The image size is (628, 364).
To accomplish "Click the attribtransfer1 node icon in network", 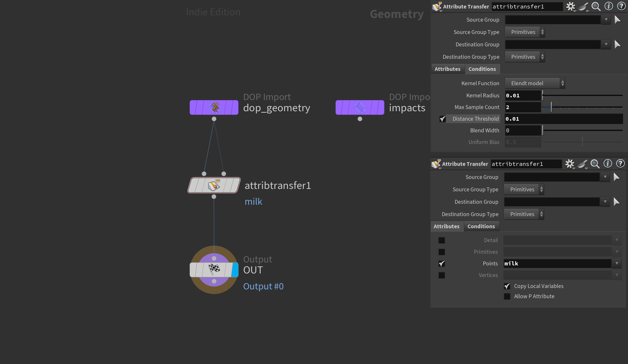I will pyautogui.click(x=214, y=185).
